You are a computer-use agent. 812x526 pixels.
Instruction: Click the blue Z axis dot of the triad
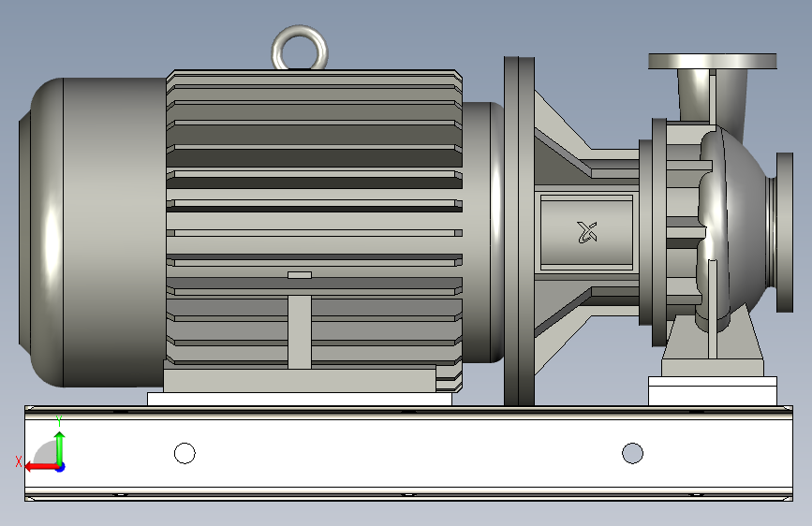(61, 467)
